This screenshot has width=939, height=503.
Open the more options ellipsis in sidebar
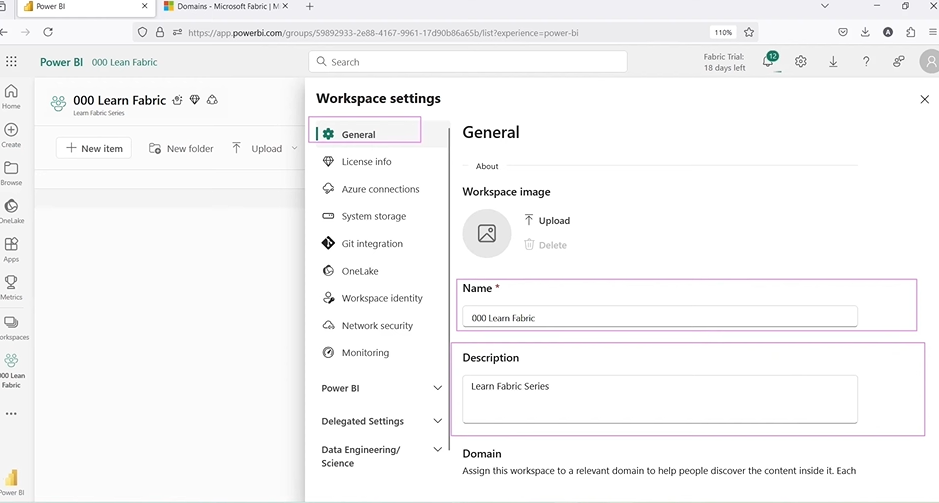11,413
